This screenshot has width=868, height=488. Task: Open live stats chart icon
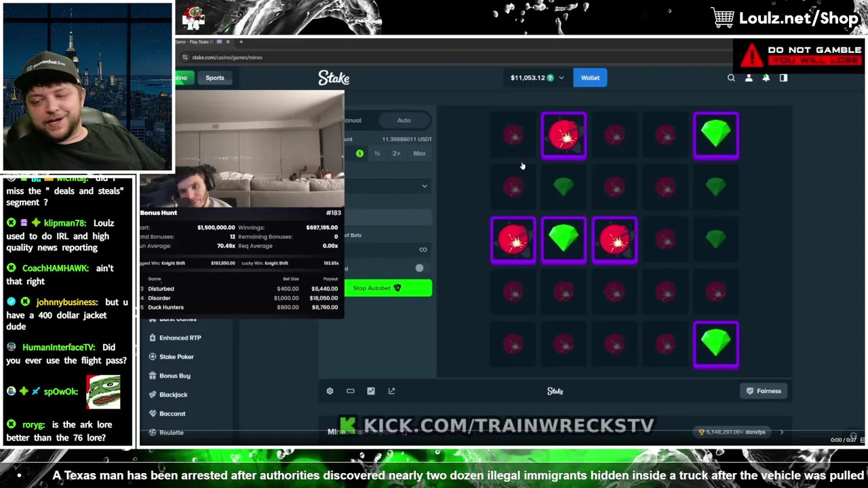click(x=371, y=391)
